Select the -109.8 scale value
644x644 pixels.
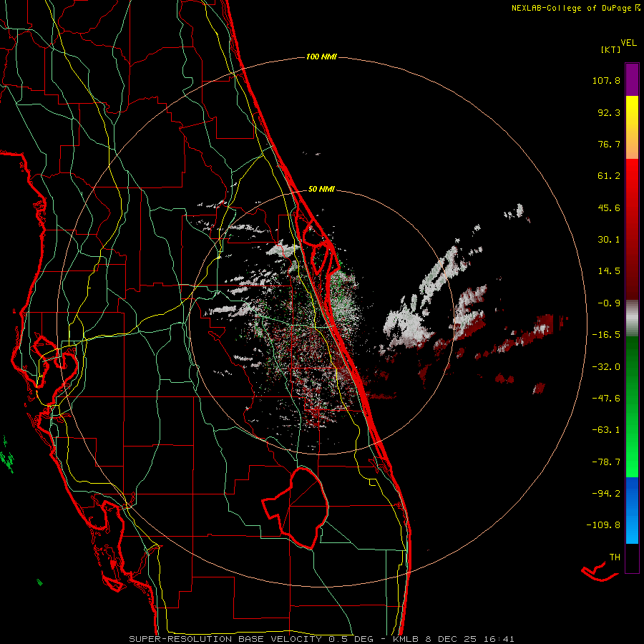[603, 525]
